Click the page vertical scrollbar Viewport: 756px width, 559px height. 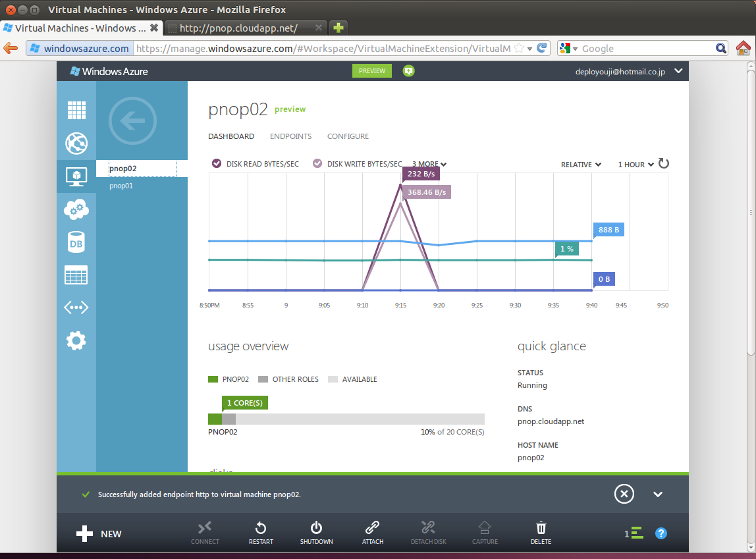[x=751, y=212]
